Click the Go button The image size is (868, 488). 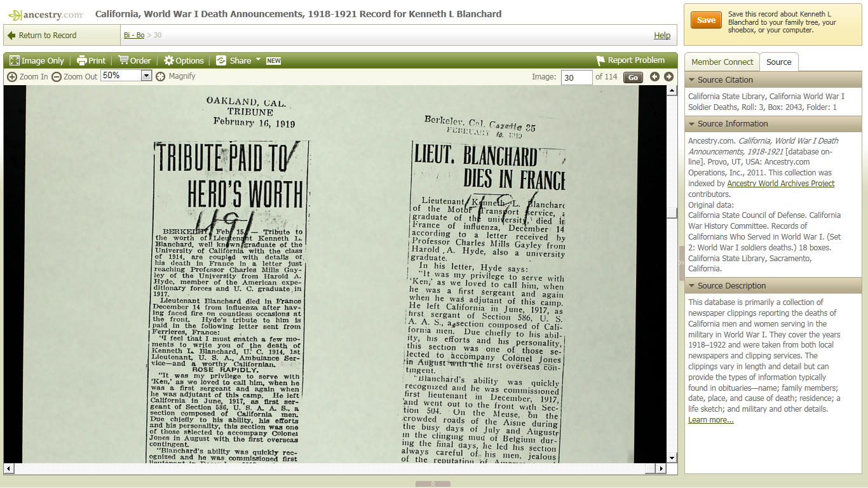(x=633, y=78)
